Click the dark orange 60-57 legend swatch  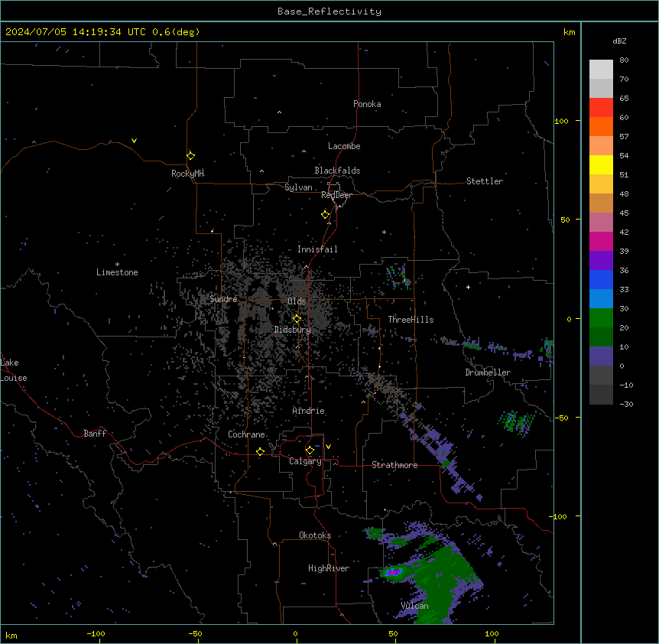(x=601, y=126)
